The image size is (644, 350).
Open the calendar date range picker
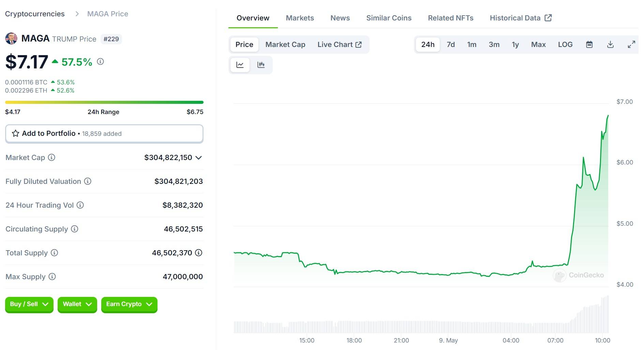589,45
